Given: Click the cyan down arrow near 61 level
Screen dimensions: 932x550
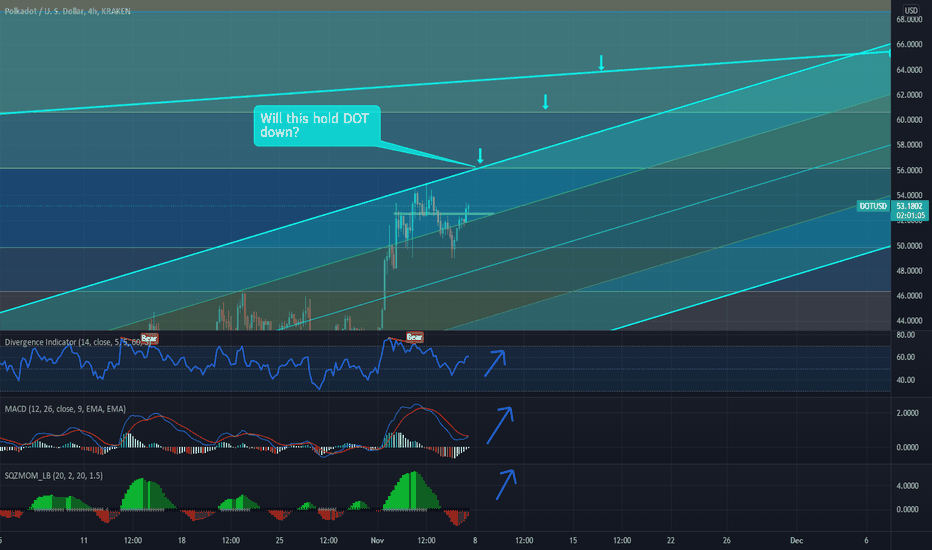Looking at the screenshot, I should tap(545, 102).
